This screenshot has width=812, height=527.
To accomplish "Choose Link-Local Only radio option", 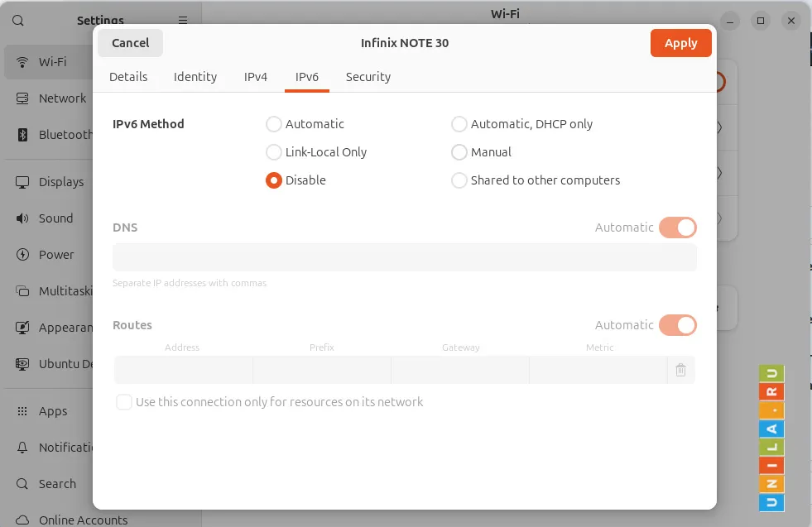I will click(x=274, y=152).
